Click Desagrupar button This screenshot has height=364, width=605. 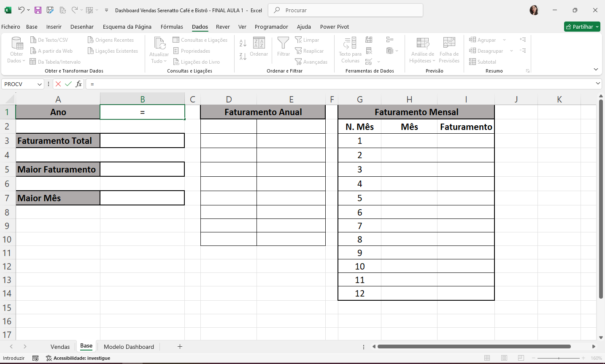click(x=486, y=51)
